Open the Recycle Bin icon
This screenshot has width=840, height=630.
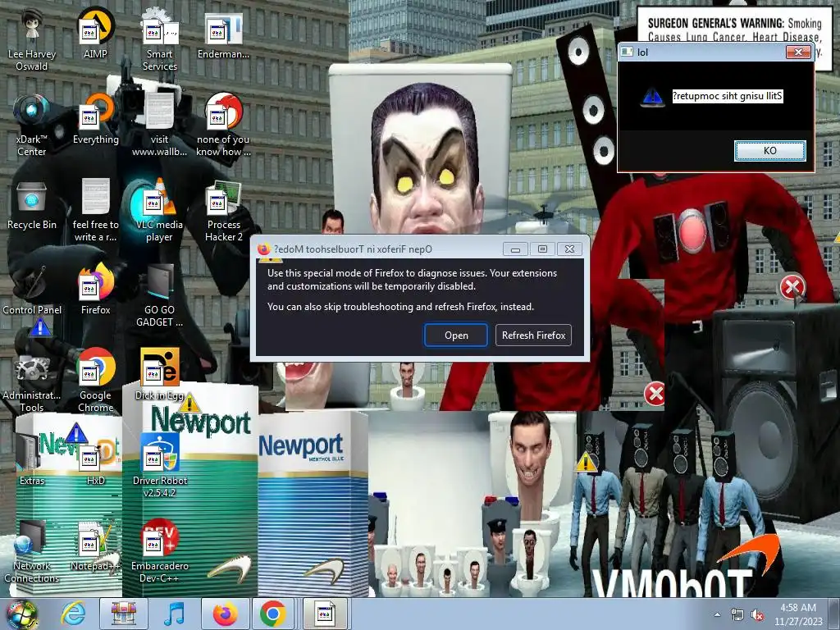tap(32, 204)
